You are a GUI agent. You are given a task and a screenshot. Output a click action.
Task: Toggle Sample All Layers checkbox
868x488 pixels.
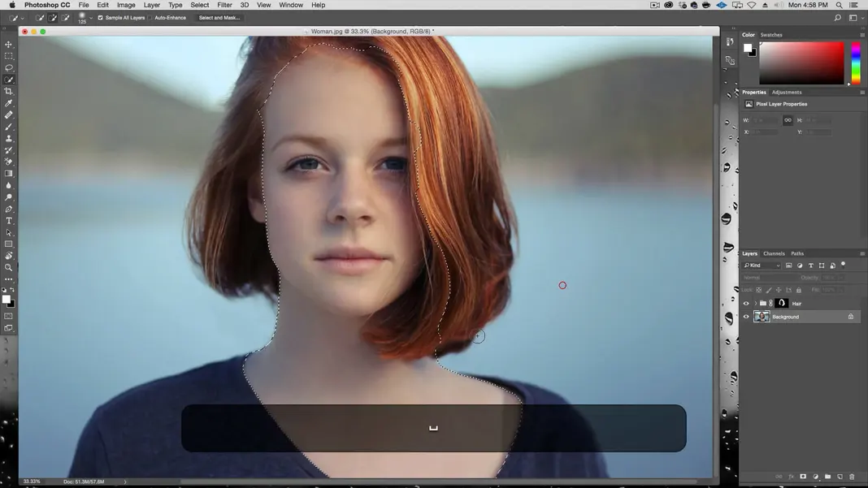[x=100, y=18]
